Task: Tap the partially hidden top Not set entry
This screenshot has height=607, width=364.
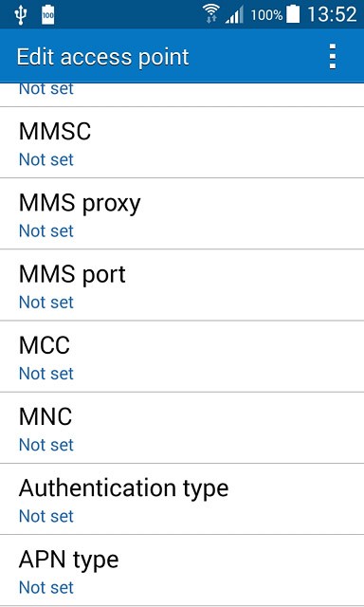Action: 46,89
